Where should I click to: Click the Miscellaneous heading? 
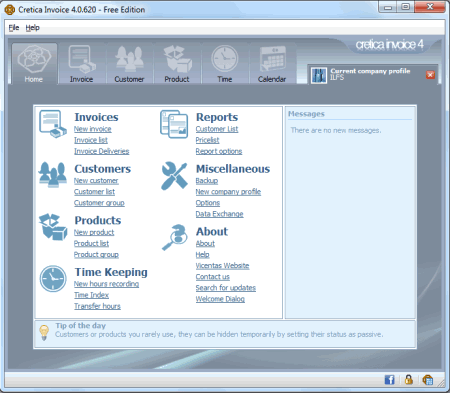(x=233, y=169)
